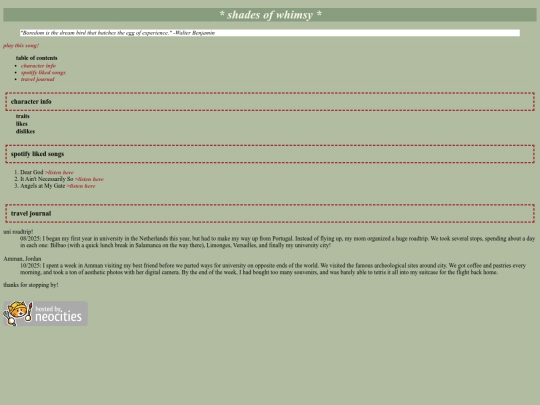Click the 'likes' entry
Viewport: 540px width, 405px height.
[x=21, y=124]
